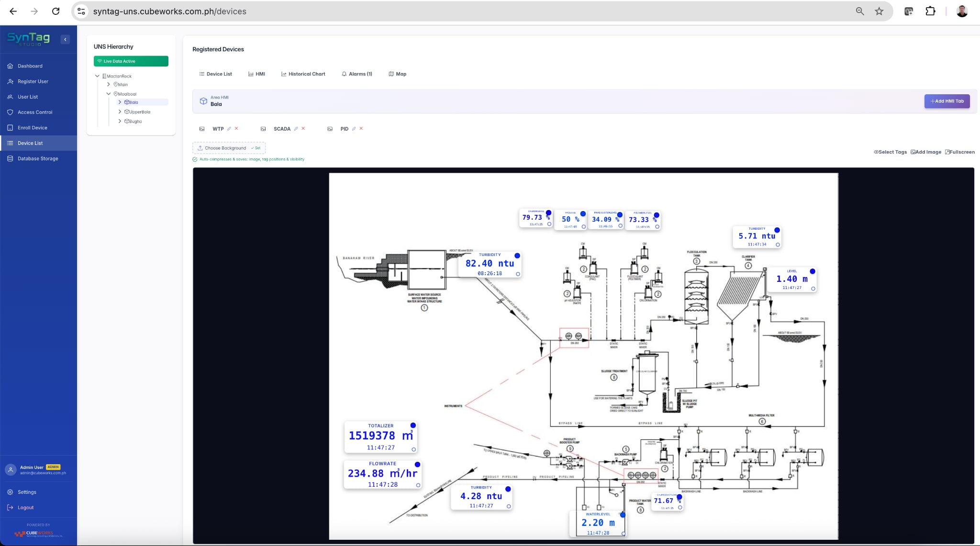Open Access Control from the sidebar
The image size is (980, 546).
coord(35,112)
